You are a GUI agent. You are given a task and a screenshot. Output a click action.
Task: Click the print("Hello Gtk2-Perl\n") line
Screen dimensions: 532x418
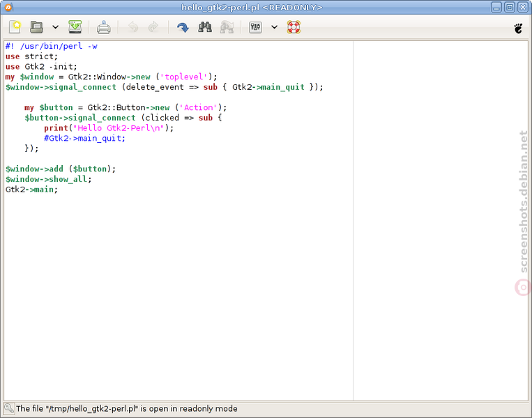pyautogui.click(x=109, y=127)
